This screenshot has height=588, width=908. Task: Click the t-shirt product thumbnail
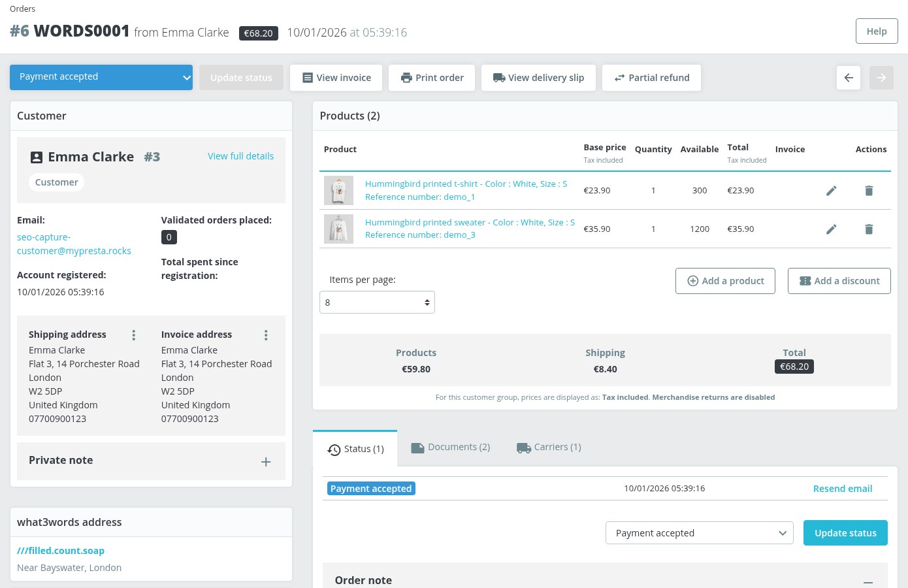[338, 191]
